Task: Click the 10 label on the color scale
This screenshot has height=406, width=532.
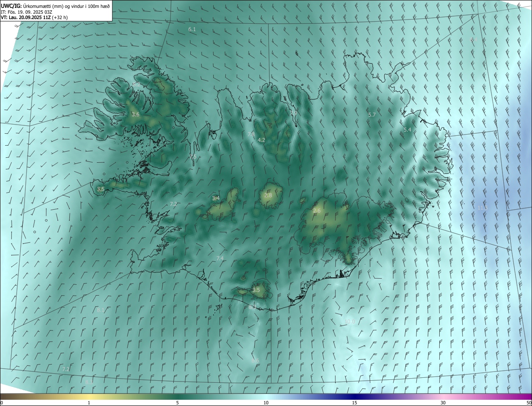Action: (x=266, y=403)
